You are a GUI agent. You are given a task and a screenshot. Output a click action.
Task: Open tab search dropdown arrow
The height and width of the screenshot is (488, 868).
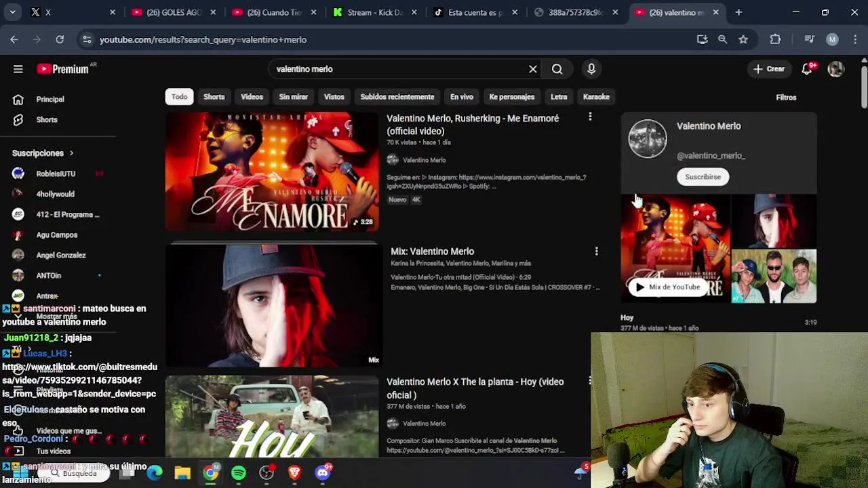[13, 12]
